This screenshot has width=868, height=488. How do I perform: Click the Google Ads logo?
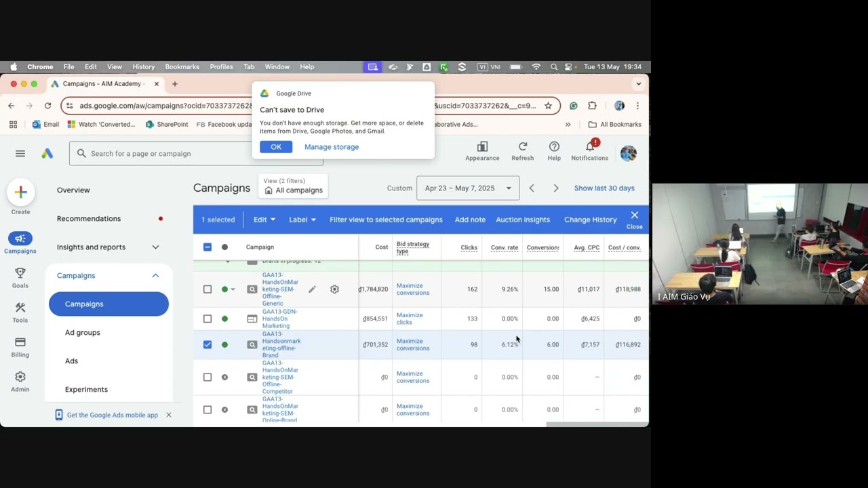[47, 154]
